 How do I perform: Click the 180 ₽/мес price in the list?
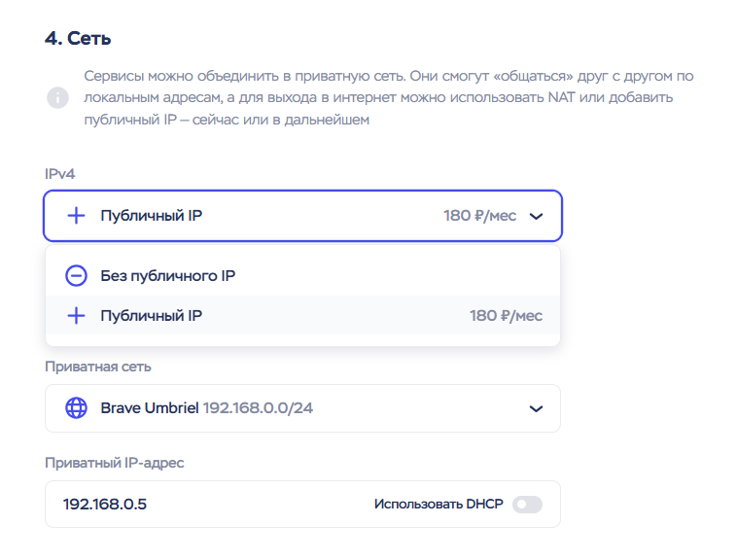506,316
